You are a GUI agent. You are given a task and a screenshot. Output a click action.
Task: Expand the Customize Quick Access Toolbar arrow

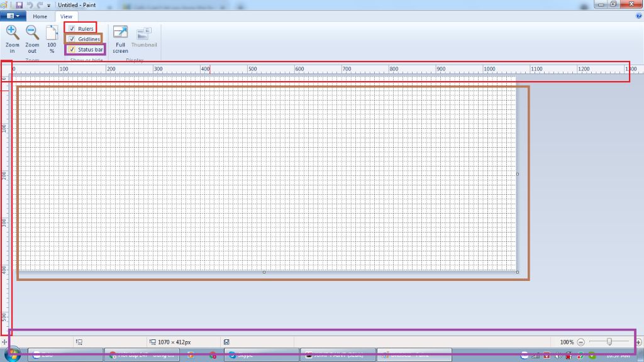click(x=49, y=5)
